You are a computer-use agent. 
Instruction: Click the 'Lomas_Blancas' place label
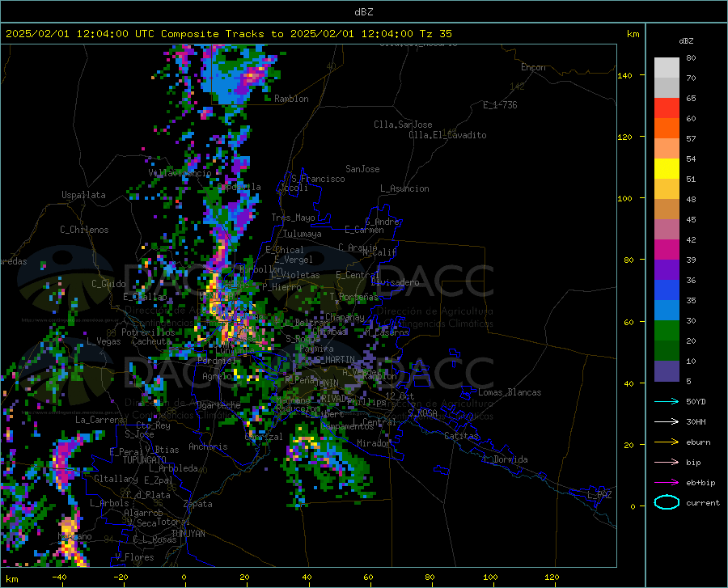click(510, 392)
